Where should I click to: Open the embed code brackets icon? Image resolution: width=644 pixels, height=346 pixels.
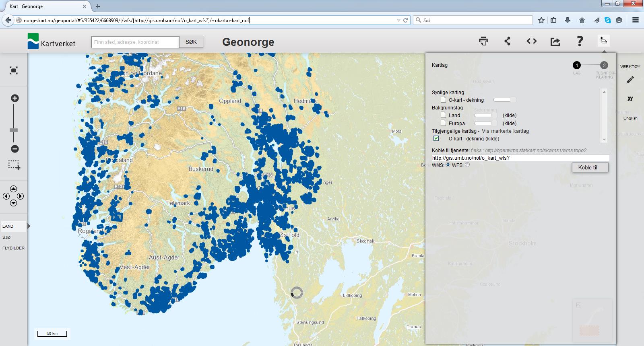pos(531,41)
